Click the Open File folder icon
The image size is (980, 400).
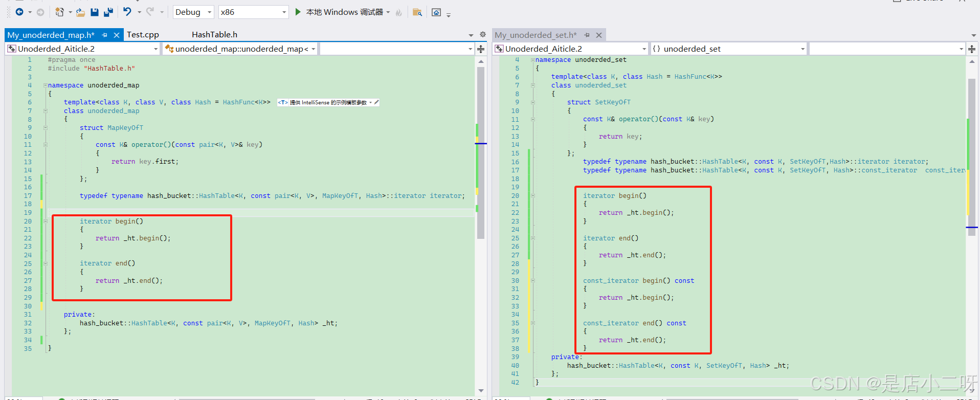(x=80, y=12)
